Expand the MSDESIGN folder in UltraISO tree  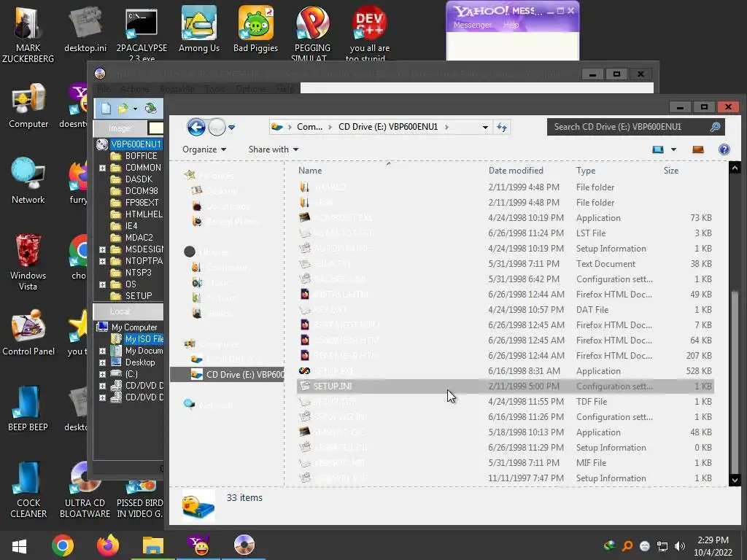pos(102,249)
